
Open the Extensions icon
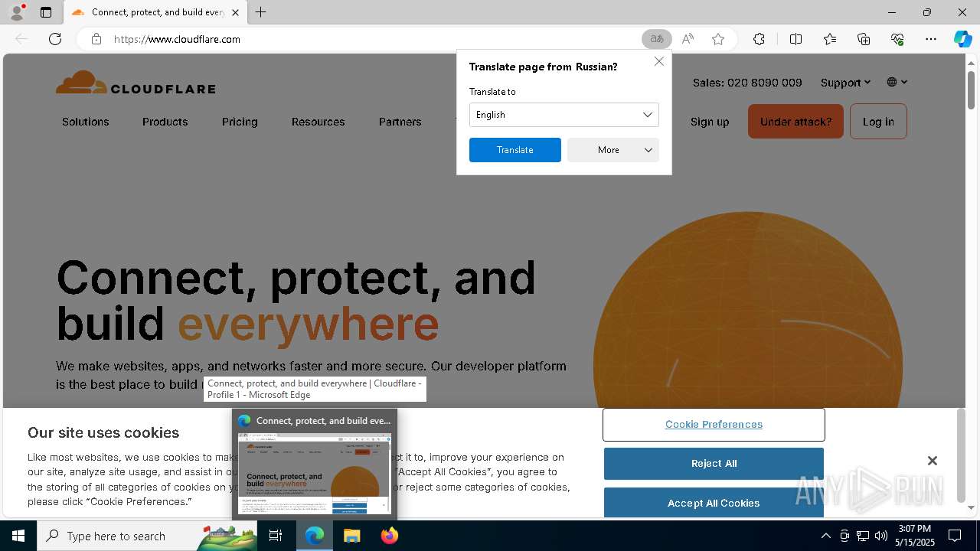[759, 39]
